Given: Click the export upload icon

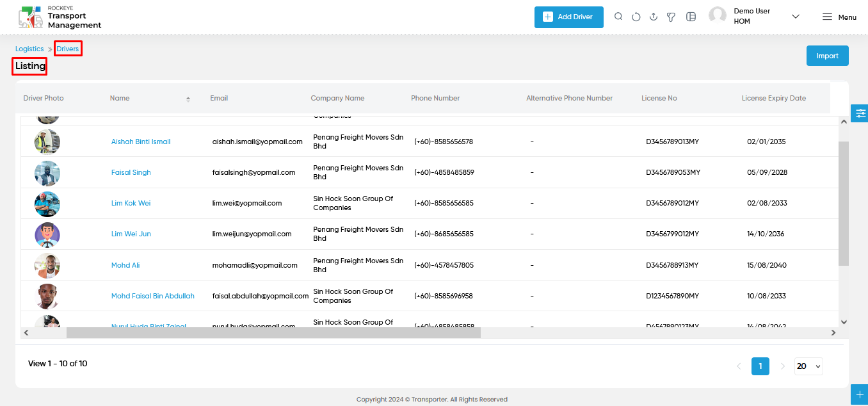Looking at the screenshot, I should (654, 17).
